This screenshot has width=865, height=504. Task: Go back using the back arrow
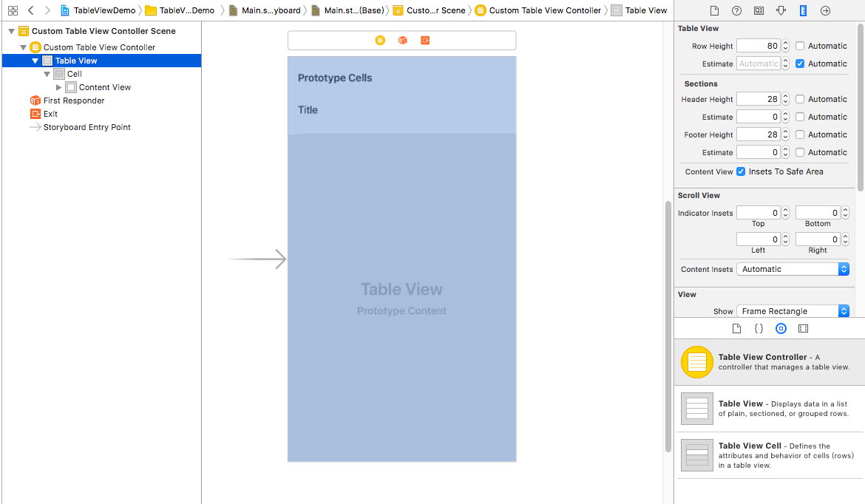coord(30,10)
